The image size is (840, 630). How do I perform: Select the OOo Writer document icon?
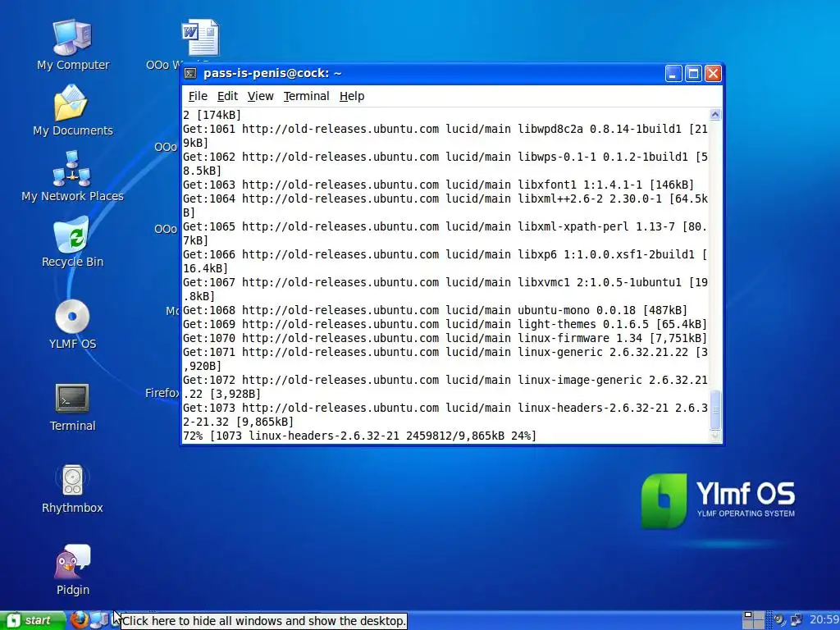tap(200, 38)
